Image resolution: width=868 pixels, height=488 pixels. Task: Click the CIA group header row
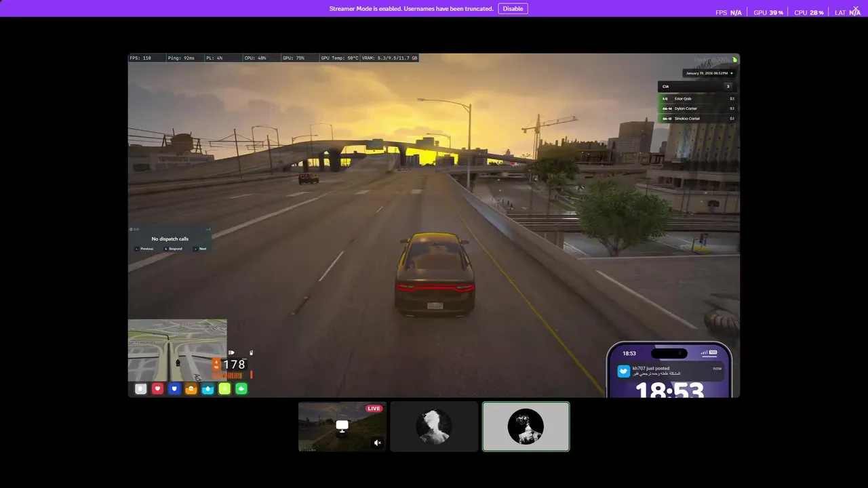(697, 86)
